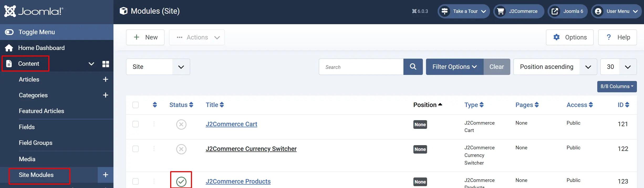Sort by Title column
Viewport: 644px width, 188px height.
point(215,105)
